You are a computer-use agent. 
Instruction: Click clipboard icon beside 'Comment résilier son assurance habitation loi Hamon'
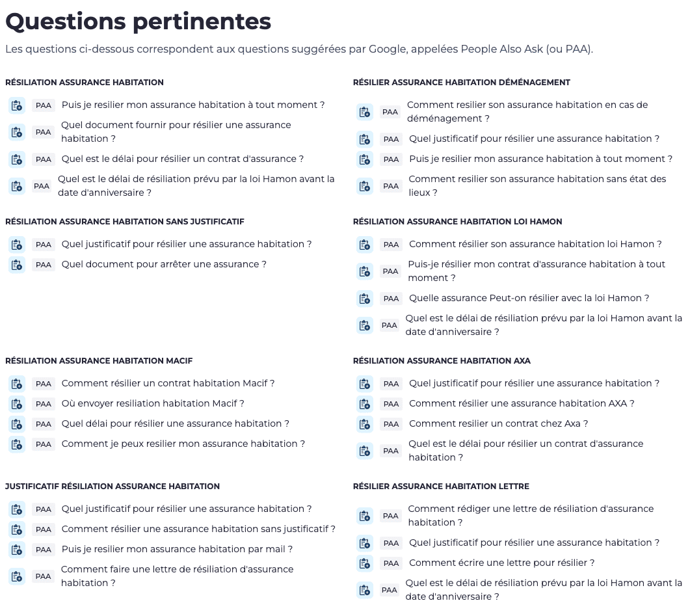(365, 245)
